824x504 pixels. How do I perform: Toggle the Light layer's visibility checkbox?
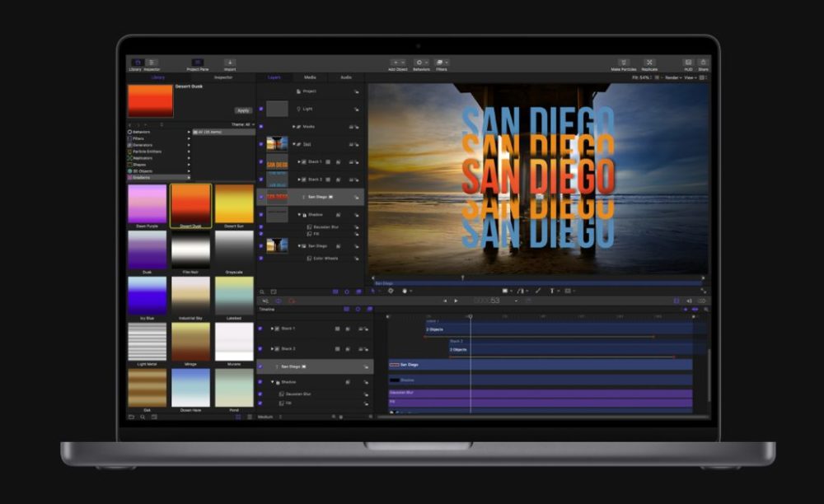click(261, 109)
